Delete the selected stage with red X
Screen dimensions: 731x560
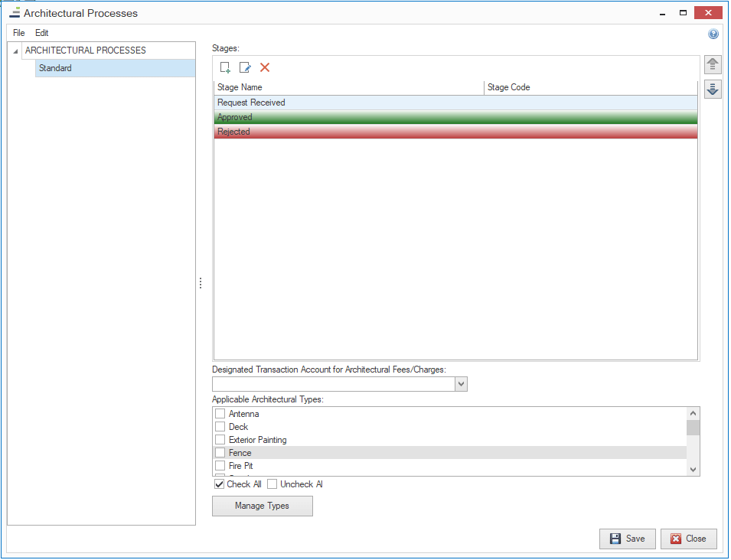point(265,67)
